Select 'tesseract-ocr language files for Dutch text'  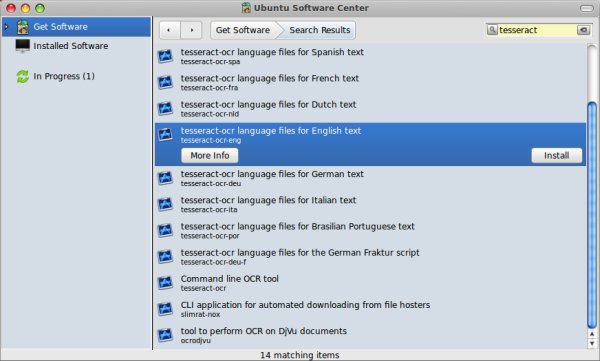pyautogui.click(x=268, y=105)
